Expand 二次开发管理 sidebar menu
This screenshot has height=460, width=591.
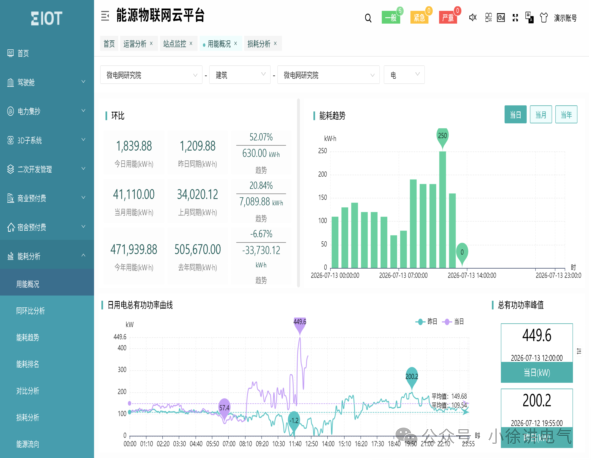(x=47, y=169)
